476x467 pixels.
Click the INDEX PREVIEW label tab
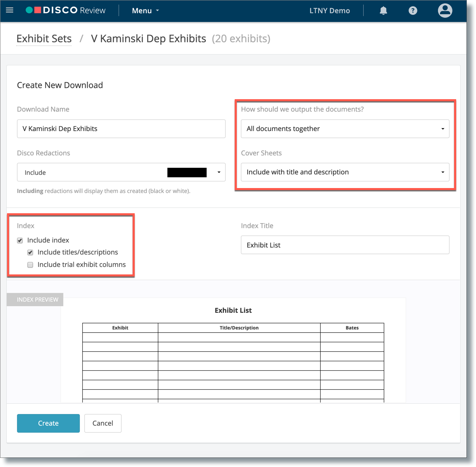(x=35, y=299)
